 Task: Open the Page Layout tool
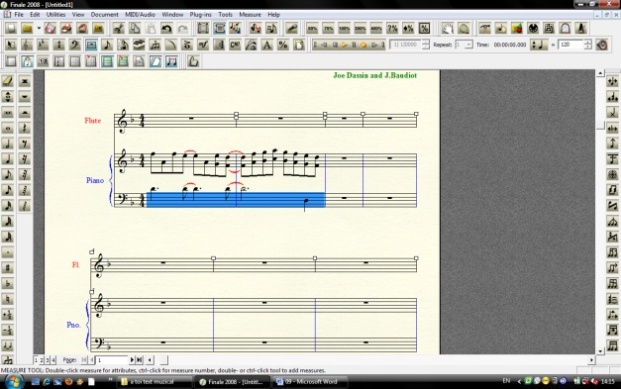[299, 45]
